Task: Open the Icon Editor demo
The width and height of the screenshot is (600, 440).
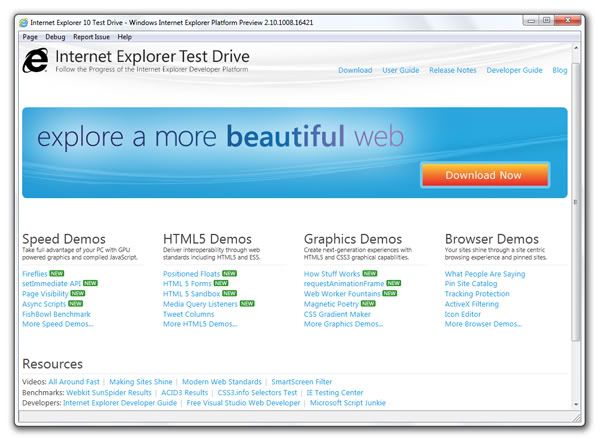Action: click(463, 314)
